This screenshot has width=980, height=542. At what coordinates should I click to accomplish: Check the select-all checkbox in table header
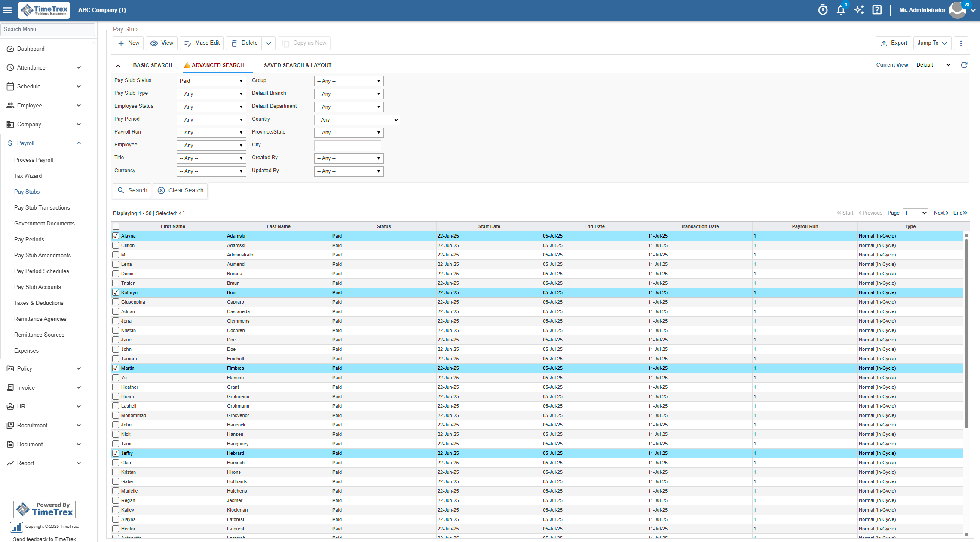pyautogui.click(x=115, y=226)
